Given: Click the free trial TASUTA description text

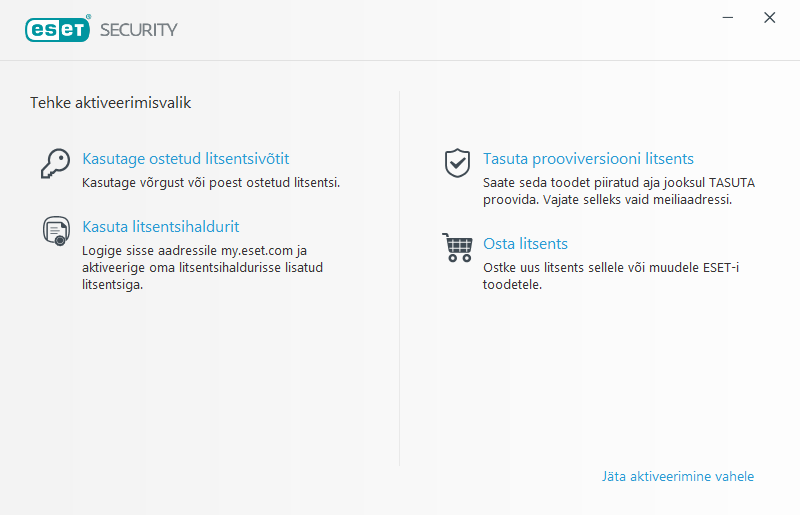Looking at the screenshot, I should [618, 191].
